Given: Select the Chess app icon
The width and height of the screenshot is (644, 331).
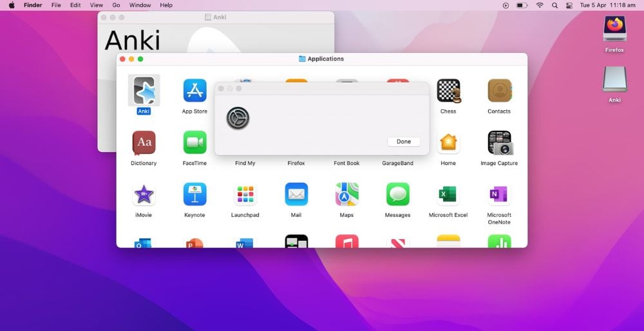Looking at the screenshot, I should pos(448,90).
